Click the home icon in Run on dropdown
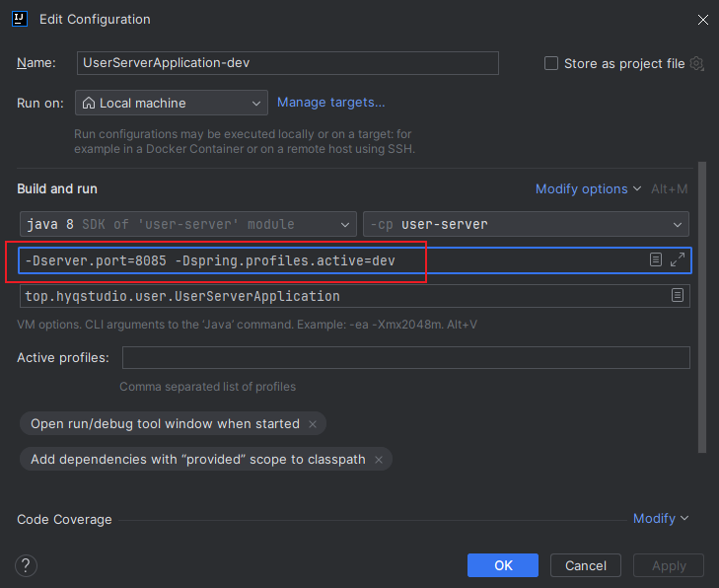This screenshot has height=588, width=719. coord(89,103)
